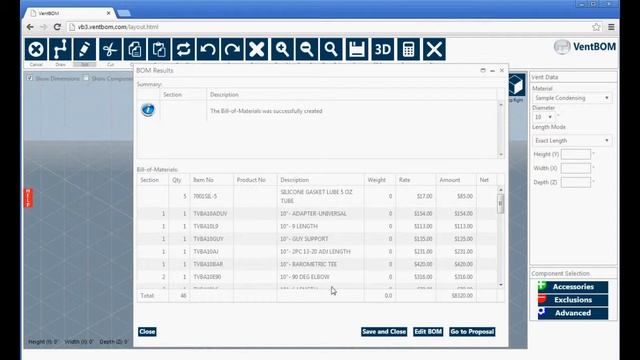Screen dimensions: 640x360
Task: Click the Depth (Z) input field
Action: [x=576, y=182]
